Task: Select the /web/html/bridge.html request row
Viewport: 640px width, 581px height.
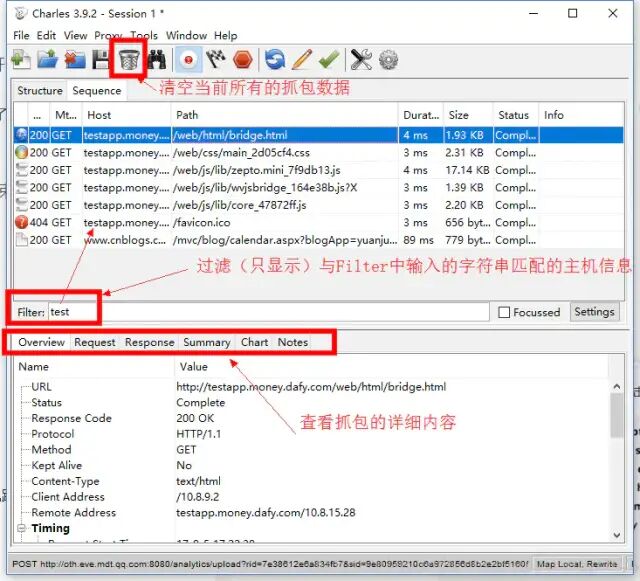Action: tap(319, 135)
